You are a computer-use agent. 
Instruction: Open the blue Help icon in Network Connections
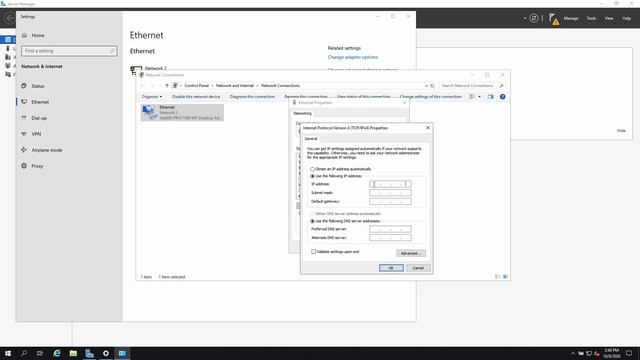click(x=502, y=97)
